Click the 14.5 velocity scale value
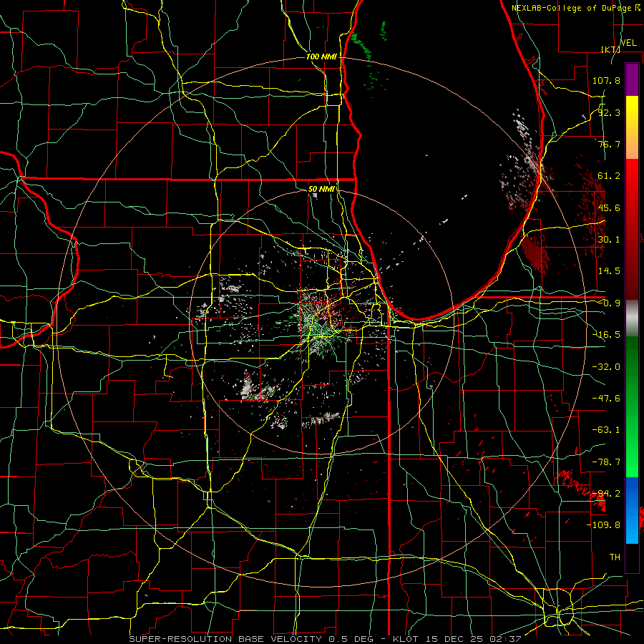 click(x=609, y=271)
